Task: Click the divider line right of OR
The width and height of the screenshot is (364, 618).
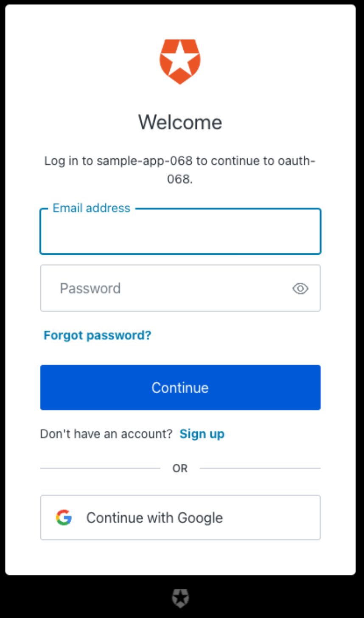Action: 260,469
